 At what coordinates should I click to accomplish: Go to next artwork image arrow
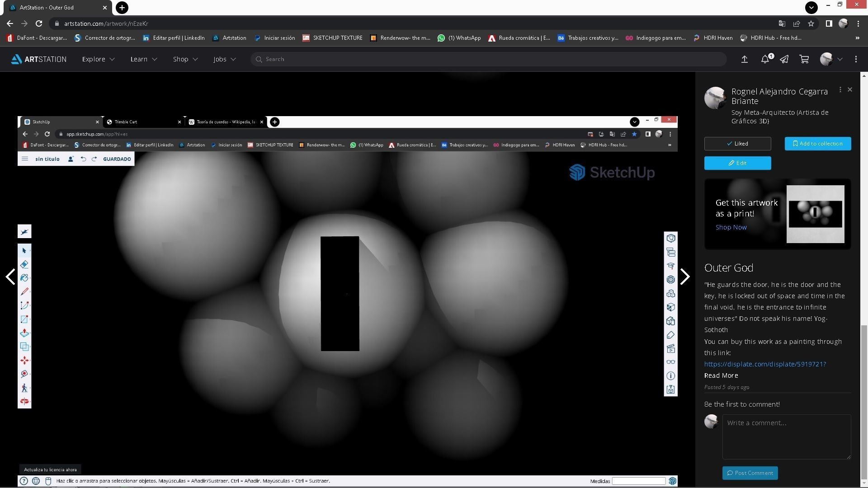click(x=684, y=277)
